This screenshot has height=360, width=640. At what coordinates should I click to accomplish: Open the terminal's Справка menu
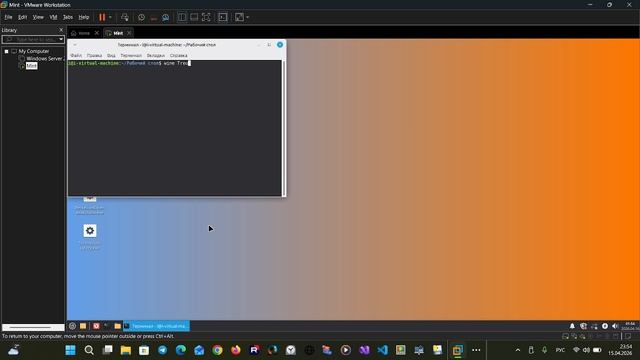179,55
